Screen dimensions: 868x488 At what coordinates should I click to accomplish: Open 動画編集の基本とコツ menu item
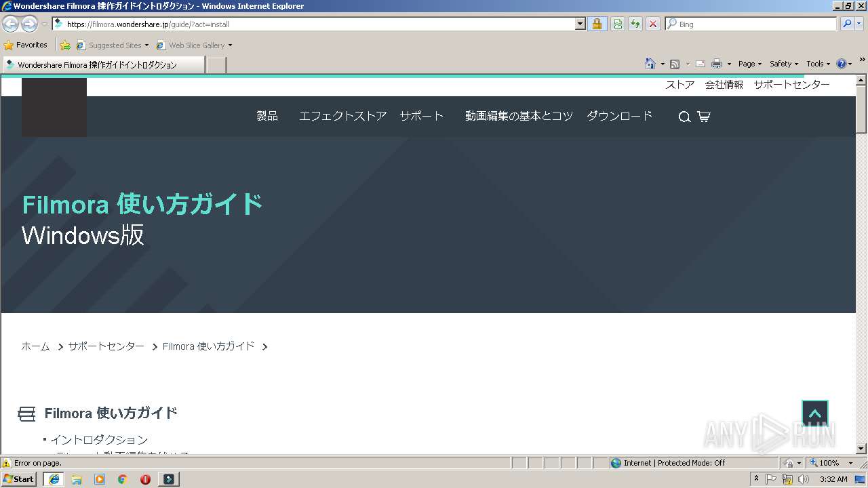tap(519, 116)
